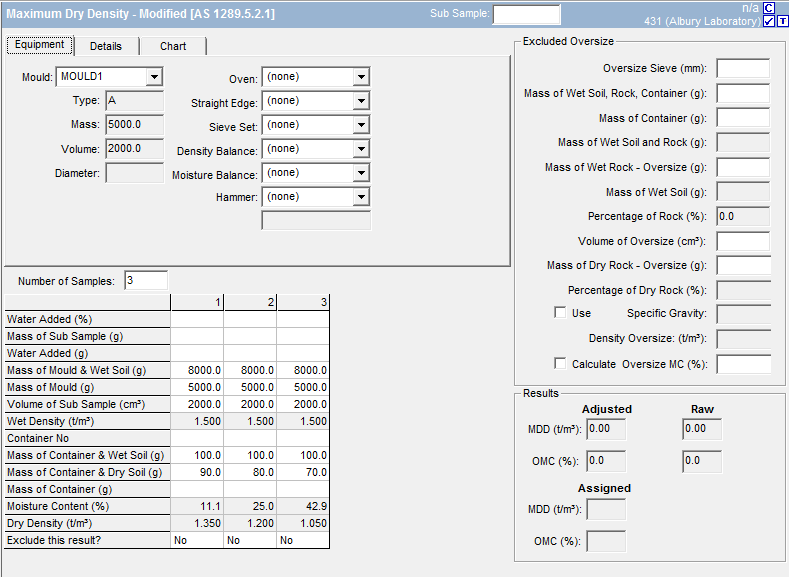Click the Number of Samples field
The height and width of the screenshot is (577, 789).
(x=146, y=281)
